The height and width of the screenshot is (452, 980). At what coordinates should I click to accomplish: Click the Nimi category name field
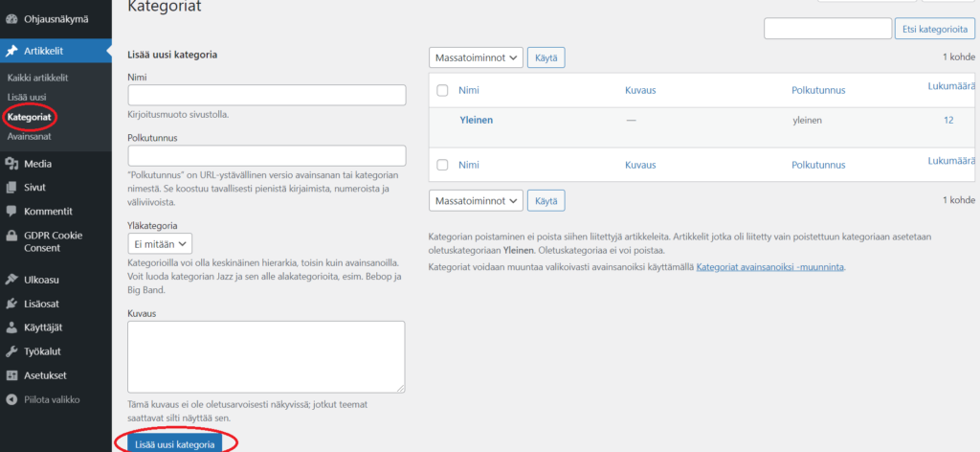click(x=267, y=95)
